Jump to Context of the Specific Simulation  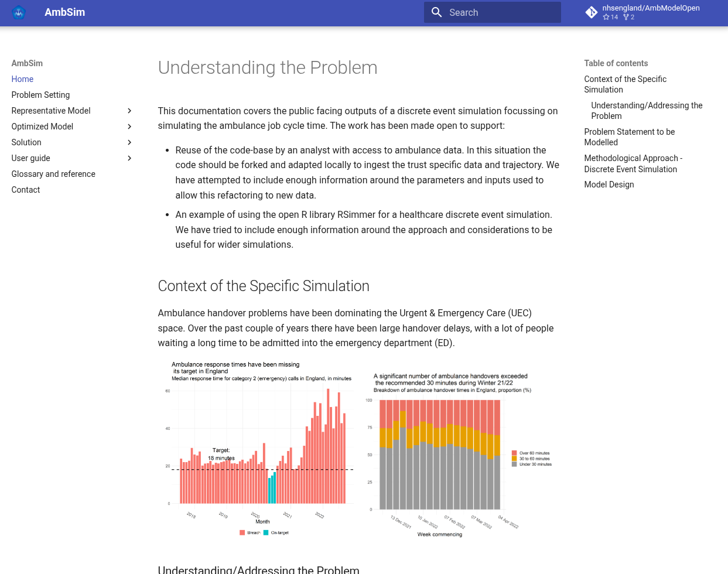point(625,84)
